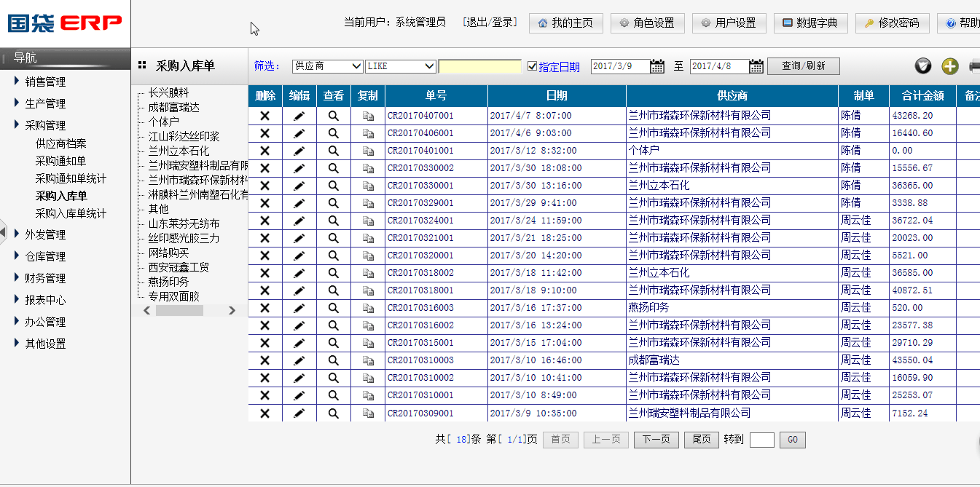Click the yellow filter text input
This screenshot has width=980, height=487.
480,66
